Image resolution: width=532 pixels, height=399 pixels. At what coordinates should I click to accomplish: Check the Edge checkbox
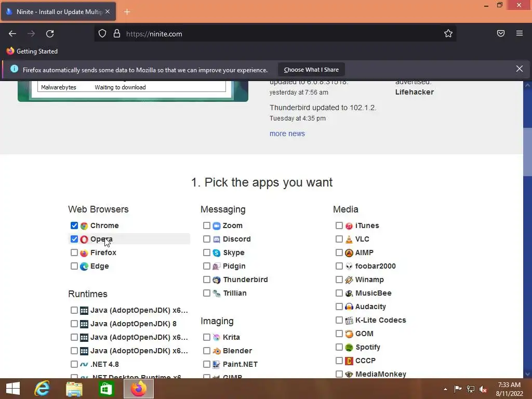coord(74,266)
